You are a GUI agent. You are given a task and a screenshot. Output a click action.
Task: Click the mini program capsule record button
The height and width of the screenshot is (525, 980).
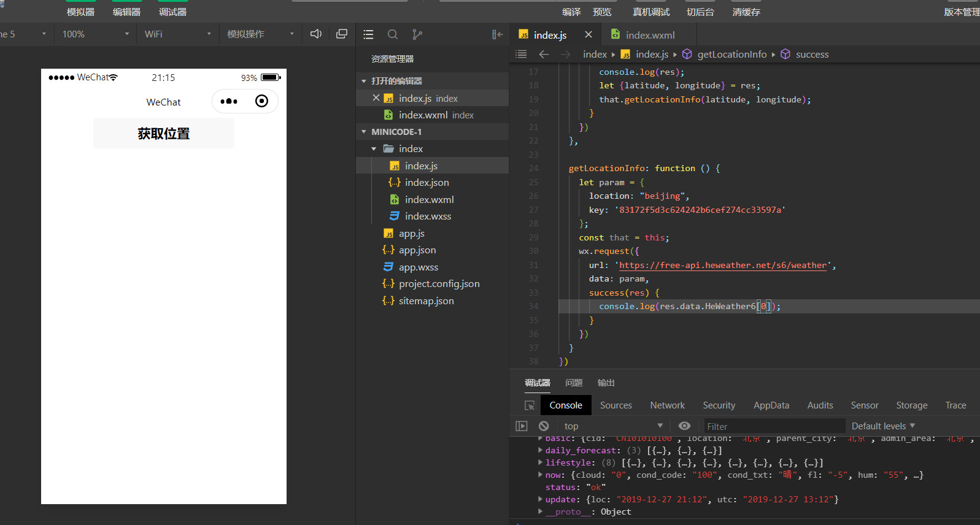click(262, 101)
